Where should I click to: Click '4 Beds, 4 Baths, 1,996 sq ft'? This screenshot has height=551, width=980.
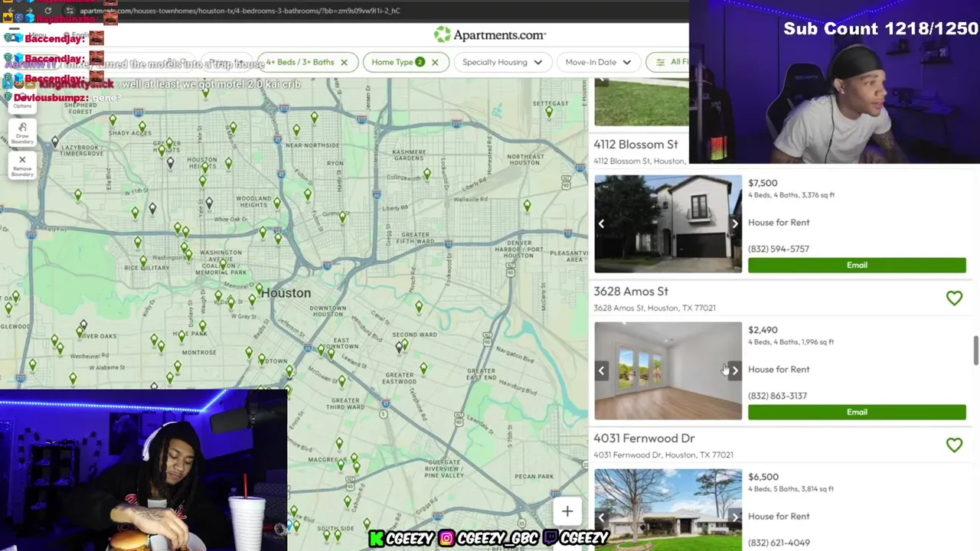point(791,342)
